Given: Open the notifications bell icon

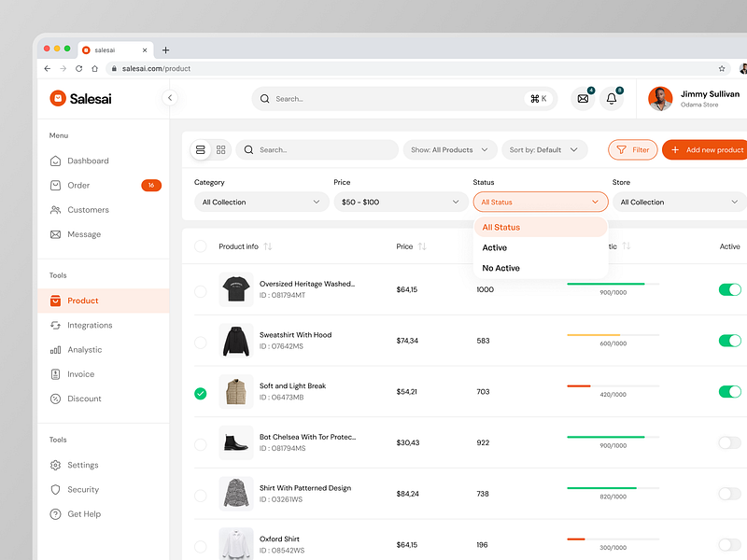Looking at the screenshot, I should tap(612, 99).
